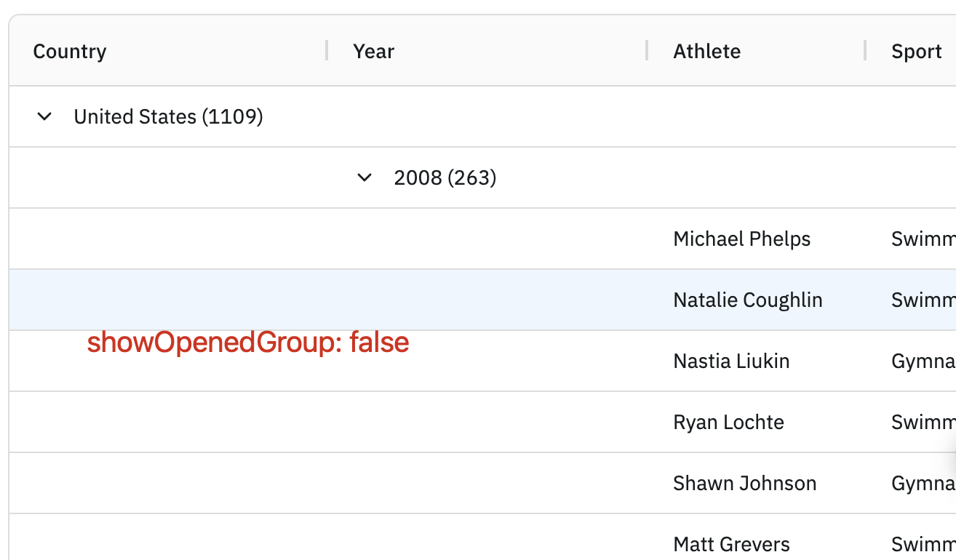
Task: Collapse the 2008 year group chevron
Action: [365, 177]
